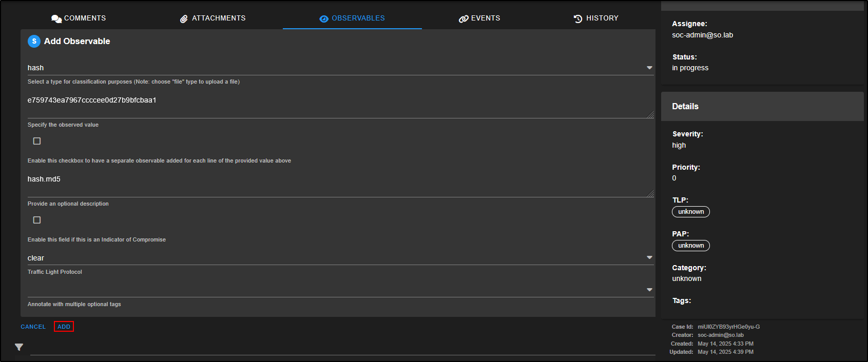The image size is (868, 362).
Task: Enable separate observable per line checkbox
Action: coord(37,141)
